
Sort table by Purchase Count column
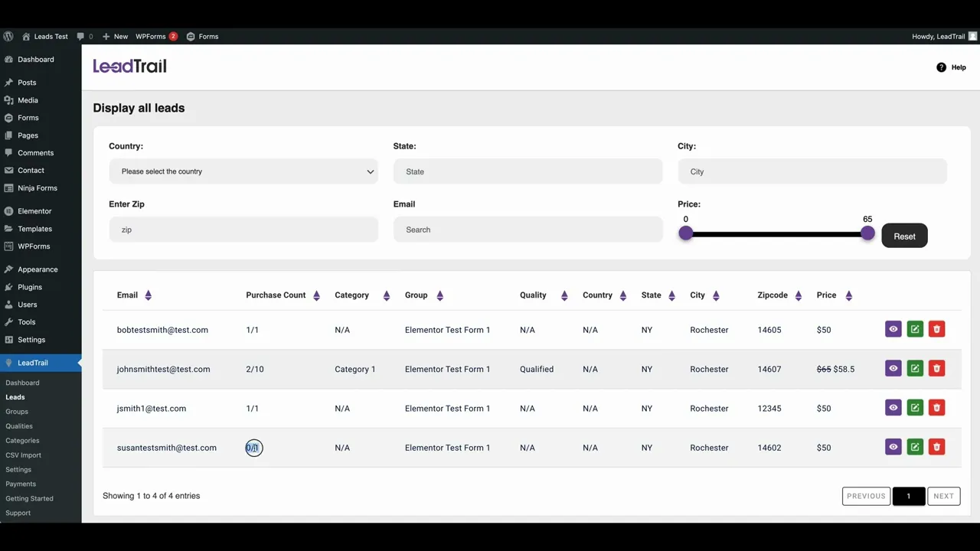pyautogui.click(x=316, y=295)
